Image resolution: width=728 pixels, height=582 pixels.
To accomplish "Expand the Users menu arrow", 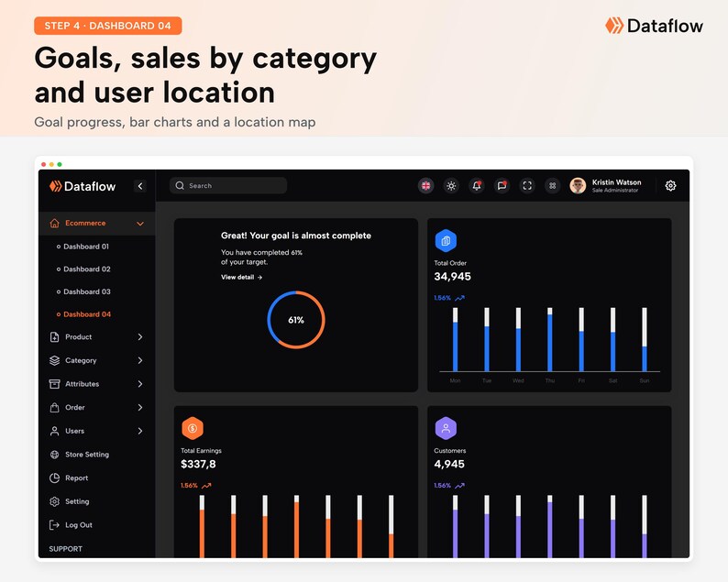I will [140, 431].
